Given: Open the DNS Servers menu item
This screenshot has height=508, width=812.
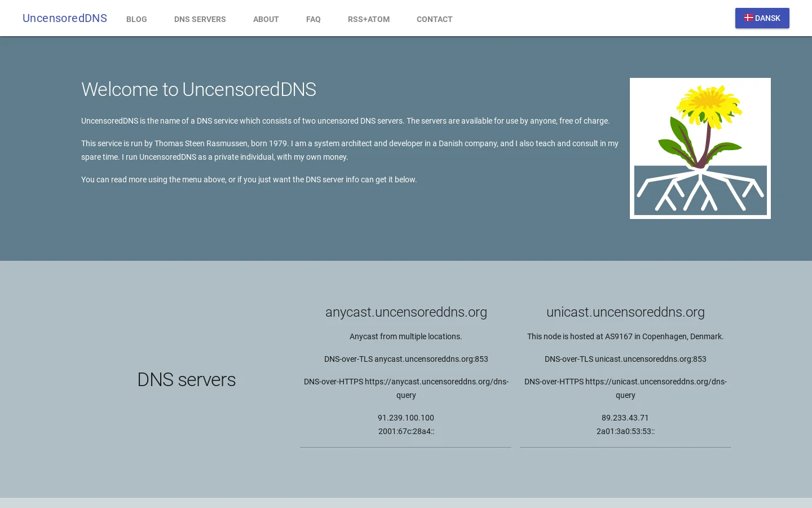Looking at the screenshot, I should click(x=200, y=19).
